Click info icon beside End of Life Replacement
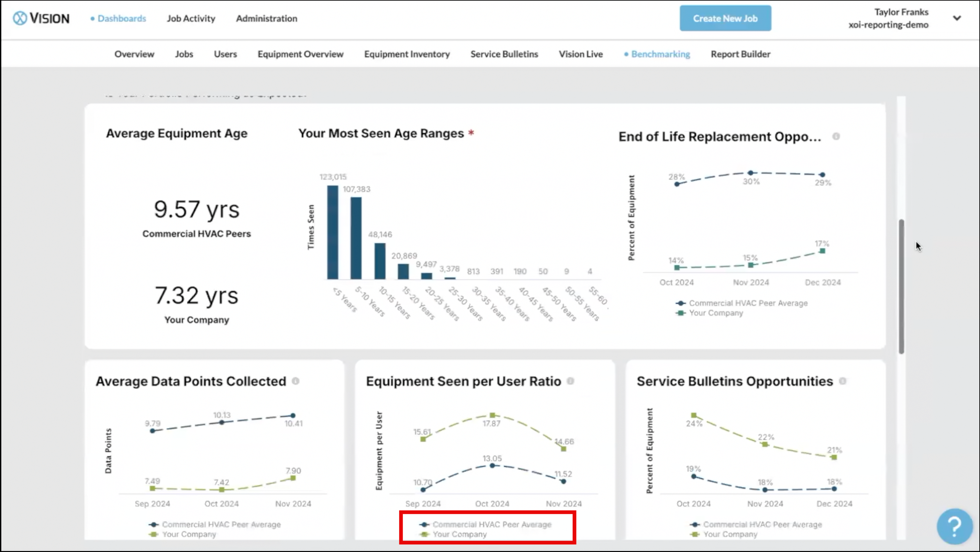 click(836, 137)
